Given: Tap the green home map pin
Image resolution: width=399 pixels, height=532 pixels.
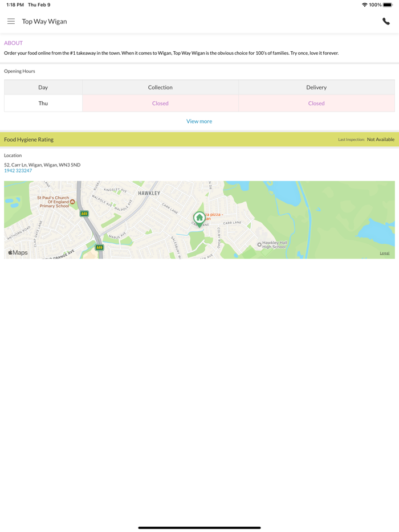Looking at the screenshot, I should point(199,219).
